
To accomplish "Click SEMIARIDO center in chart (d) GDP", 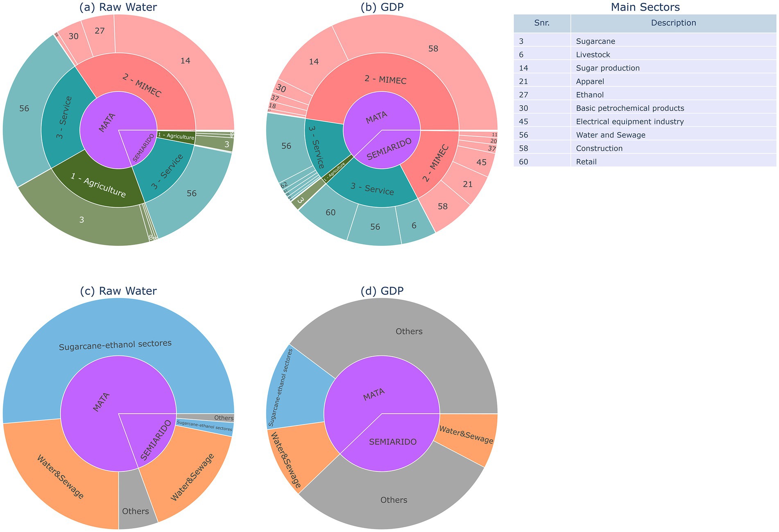I will tap(392, 442).
